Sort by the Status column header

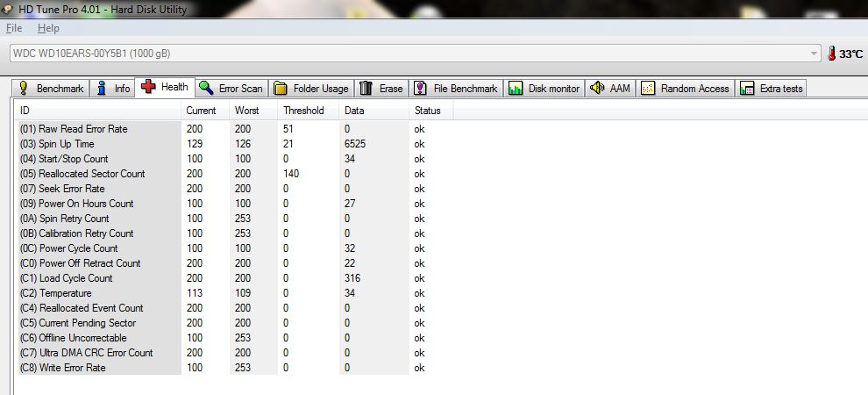(430, 111)
